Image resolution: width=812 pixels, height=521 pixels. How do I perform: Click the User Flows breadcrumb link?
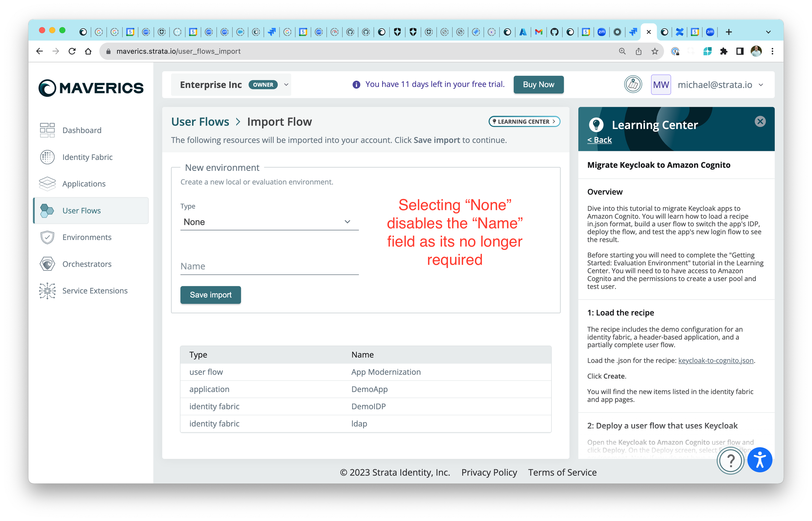click(200, 122)
